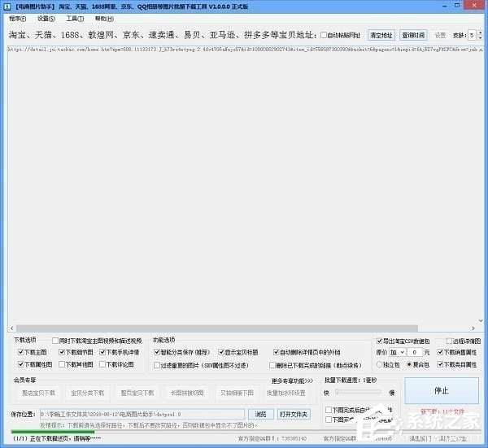
Task: Click the thread count number field
Action: pos(472,35)
